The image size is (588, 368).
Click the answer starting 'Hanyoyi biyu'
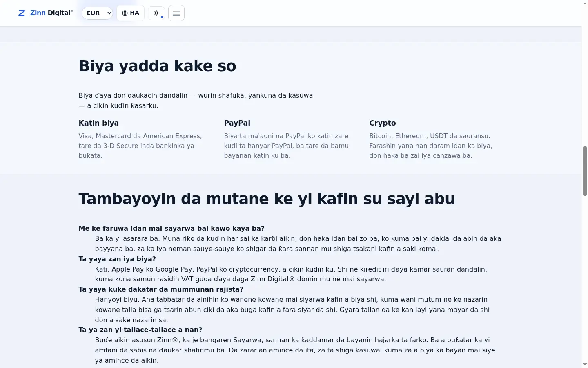(292, 310)
